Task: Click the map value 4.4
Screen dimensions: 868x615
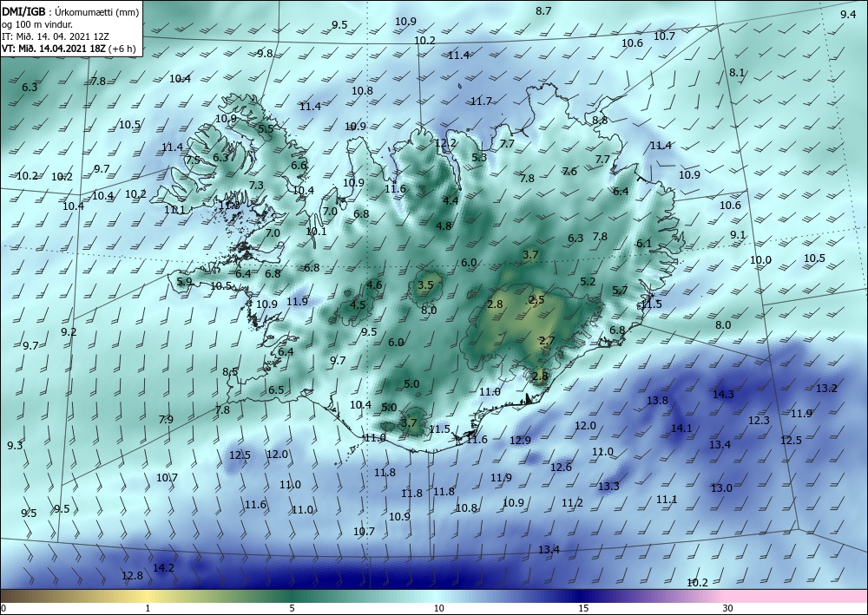Action: (x=451, y=200)
